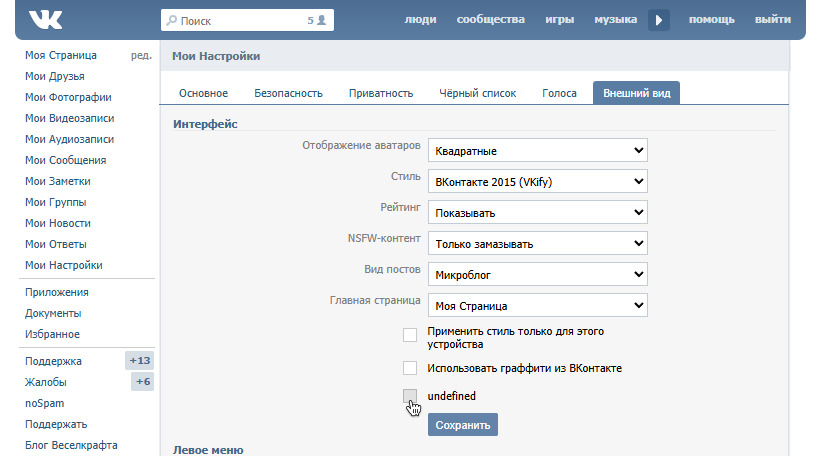Expand the Style dropdown (VKify)
822x456 pixels.
[538, 182]
